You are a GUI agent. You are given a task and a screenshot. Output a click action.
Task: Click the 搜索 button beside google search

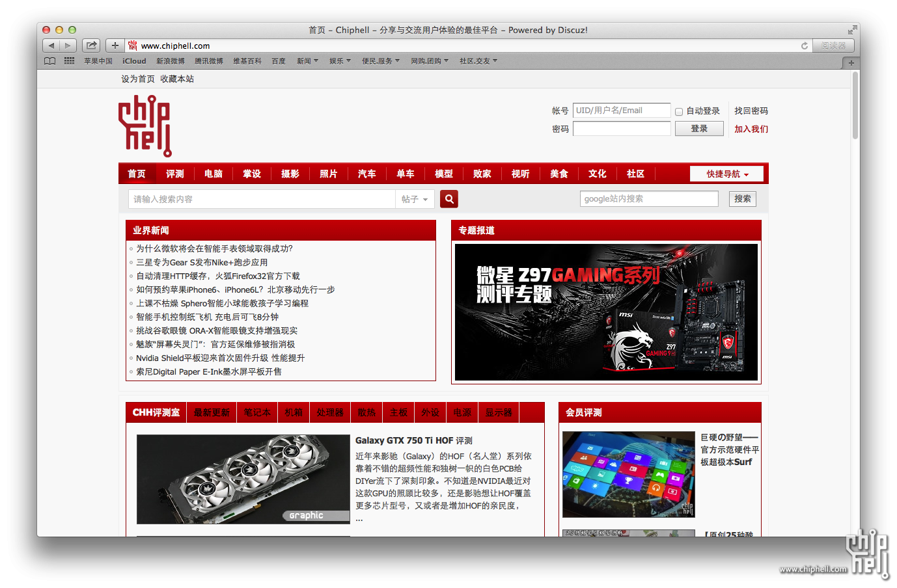pyautogui.click(x=743, y=199)
